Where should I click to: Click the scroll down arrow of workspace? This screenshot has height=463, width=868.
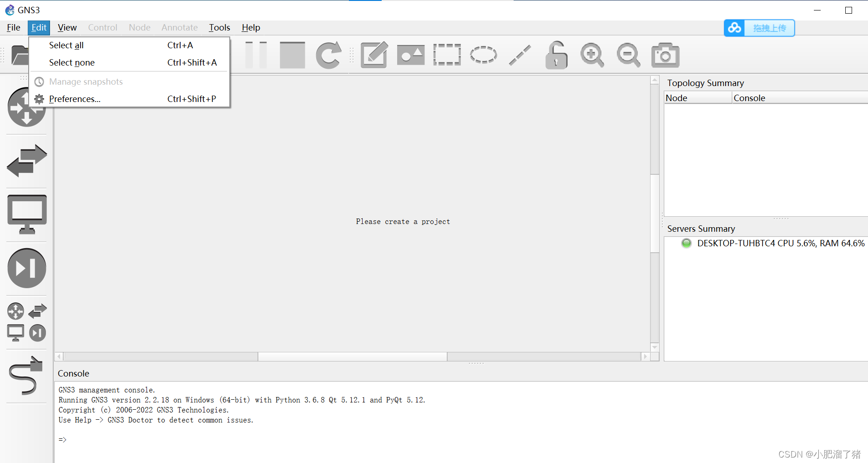coord(655,347)
